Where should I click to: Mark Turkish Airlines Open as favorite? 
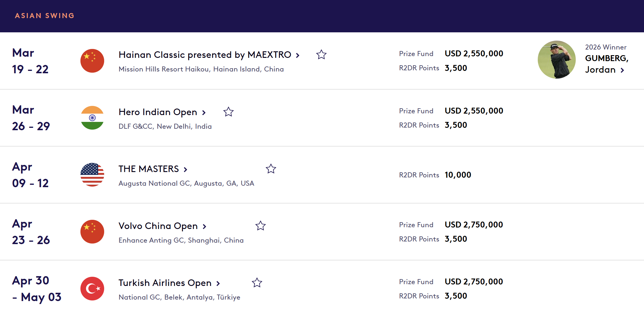click(x=257, y=283)
